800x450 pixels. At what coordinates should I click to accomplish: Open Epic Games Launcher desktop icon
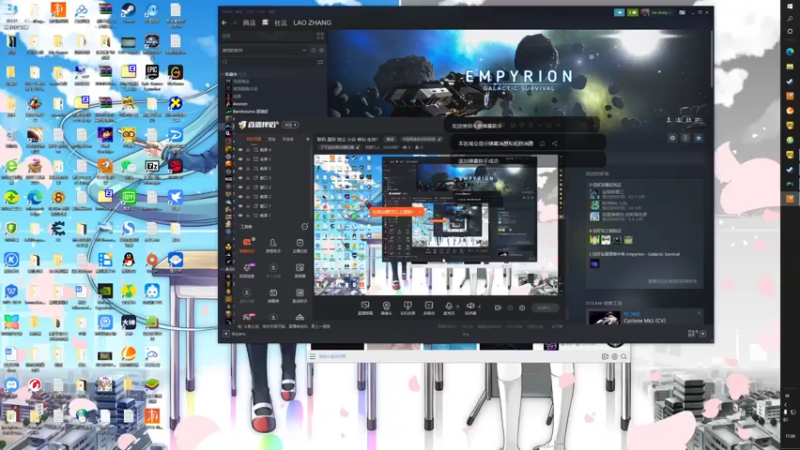click(x=152, y=77)
